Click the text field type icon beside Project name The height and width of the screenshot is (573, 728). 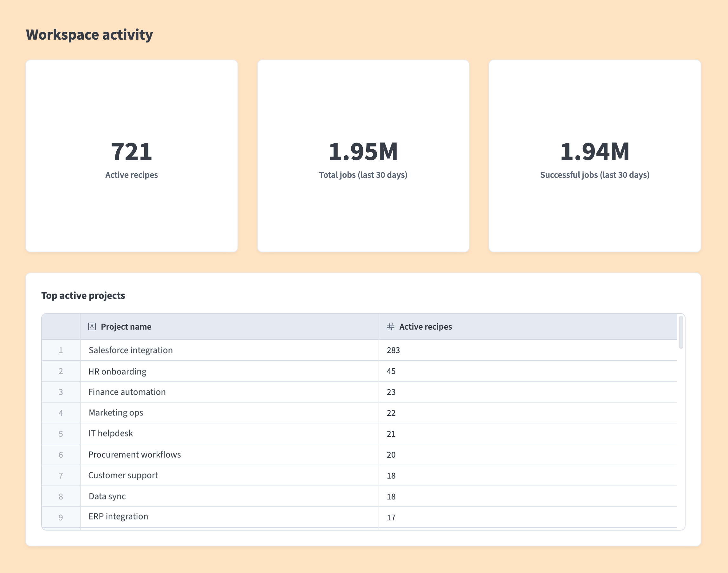click(x=93, y=326)
